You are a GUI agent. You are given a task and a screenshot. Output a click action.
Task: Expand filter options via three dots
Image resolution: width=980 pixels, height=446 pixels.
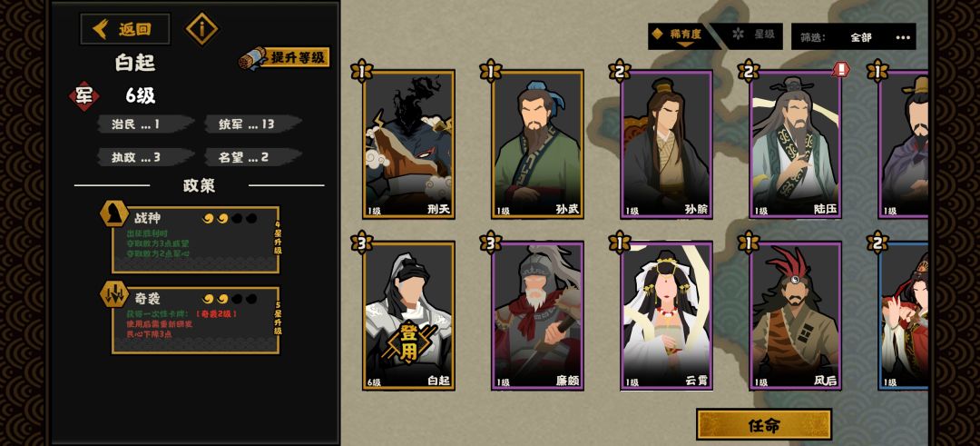[x=903, y=37]
